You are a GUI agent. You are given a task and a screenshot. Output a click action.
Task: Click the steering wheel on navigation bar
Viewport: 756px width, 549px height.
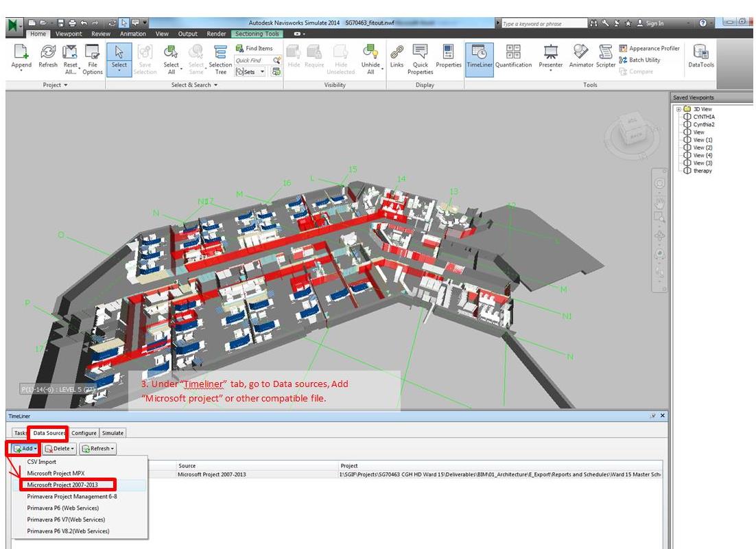click(659, 183)
